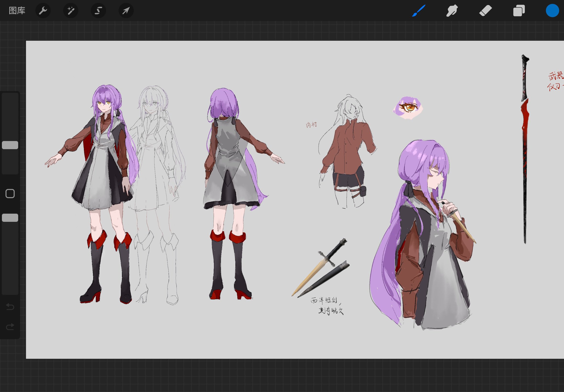Open the Layers panel
The image size is (564, 392).
(519, 11)
